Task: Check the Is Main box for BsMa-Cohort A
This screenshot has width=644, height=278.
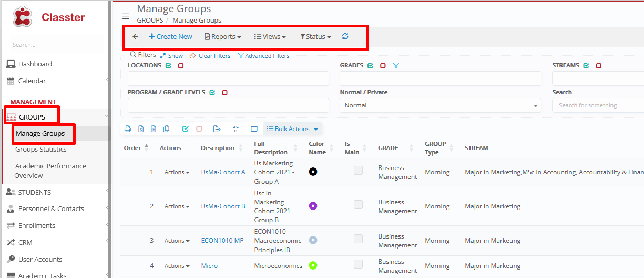Action: point(358,171)
